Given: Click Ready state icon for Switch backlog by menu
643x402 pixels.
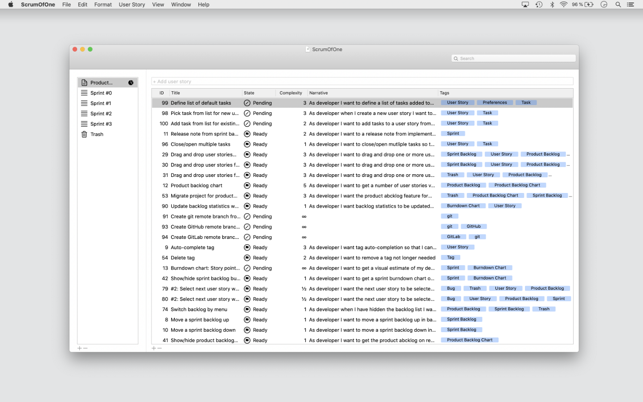Looking at the screenshot, I should [247, 309].
